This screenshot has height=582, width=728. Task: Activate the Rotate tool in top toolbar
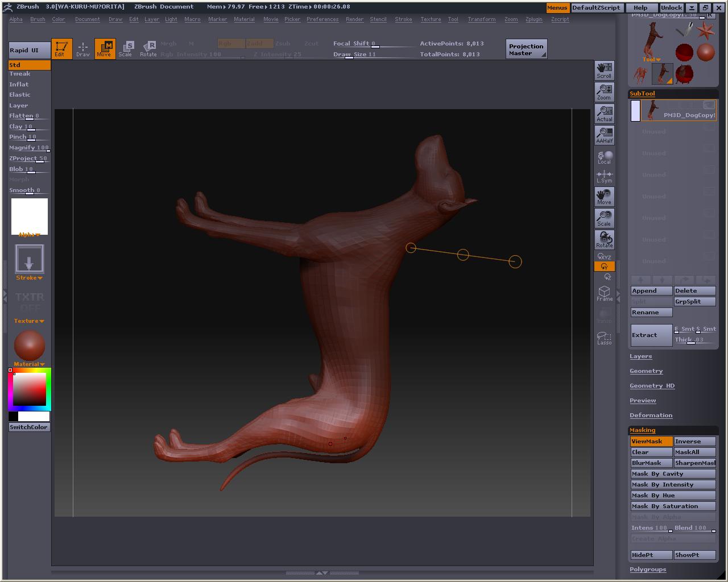[148, 48]
